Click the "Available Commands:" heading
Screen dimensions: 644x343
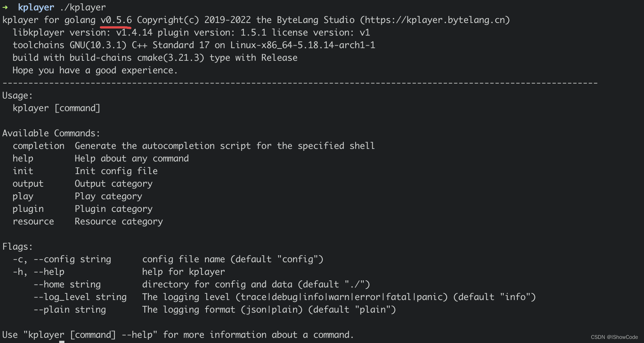[51, 133]
